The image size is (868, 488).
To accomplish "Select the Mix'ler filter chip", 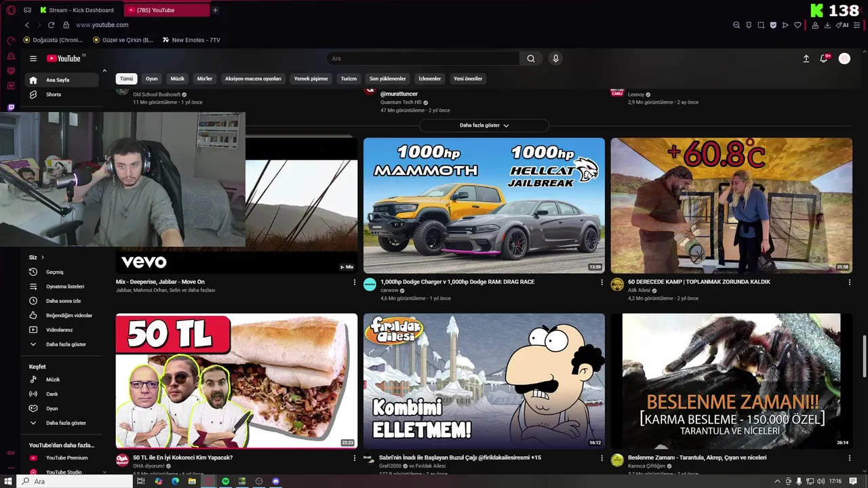I will (205, 79).
